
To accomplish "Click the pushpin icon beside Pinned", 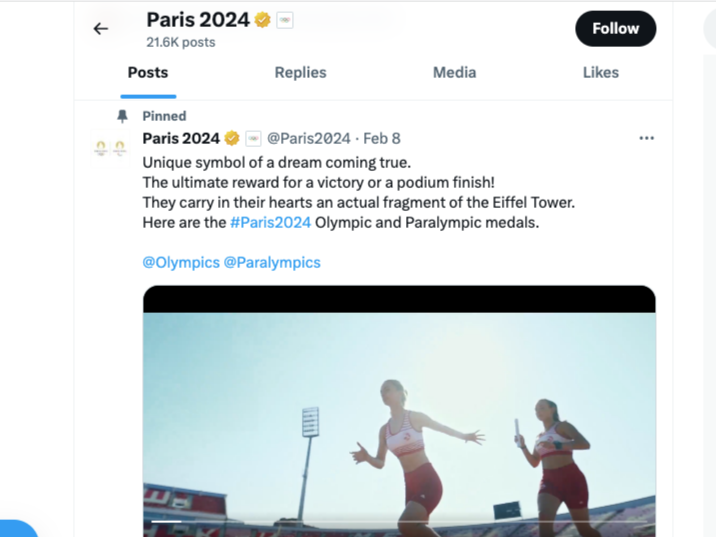I will click(x=122, y=116).
